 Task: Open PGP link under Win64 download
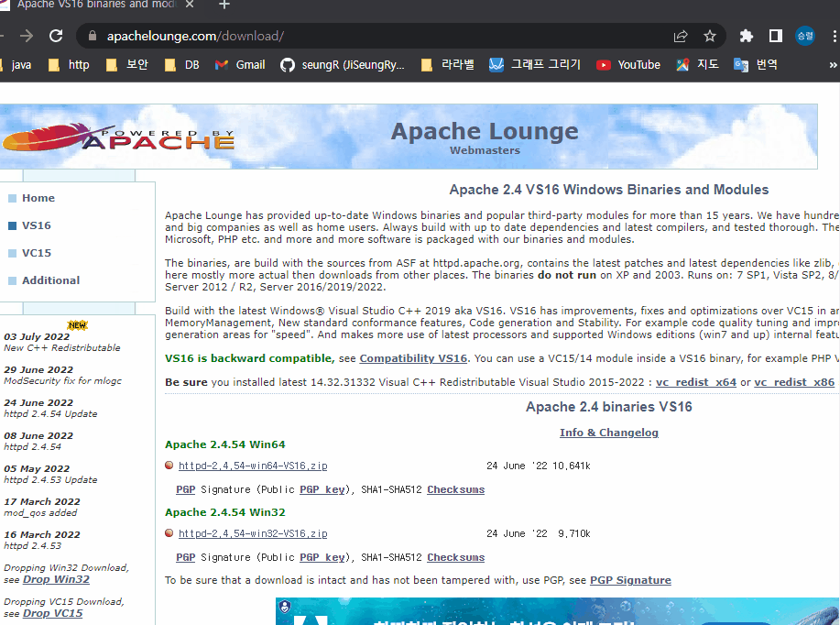(185, 489)
